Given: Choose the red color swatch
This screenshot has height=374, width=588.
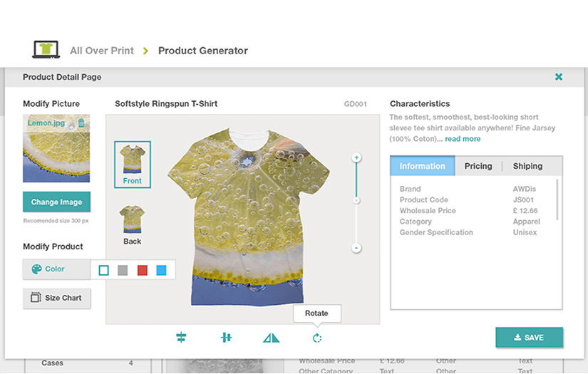Looking at the screenshot, I should (143, 270).
